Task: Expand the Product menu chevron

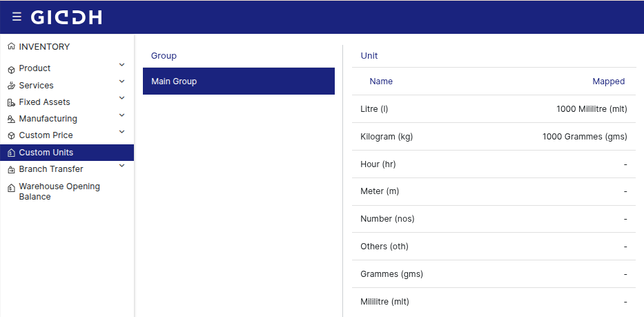Action: click(121, 64)
